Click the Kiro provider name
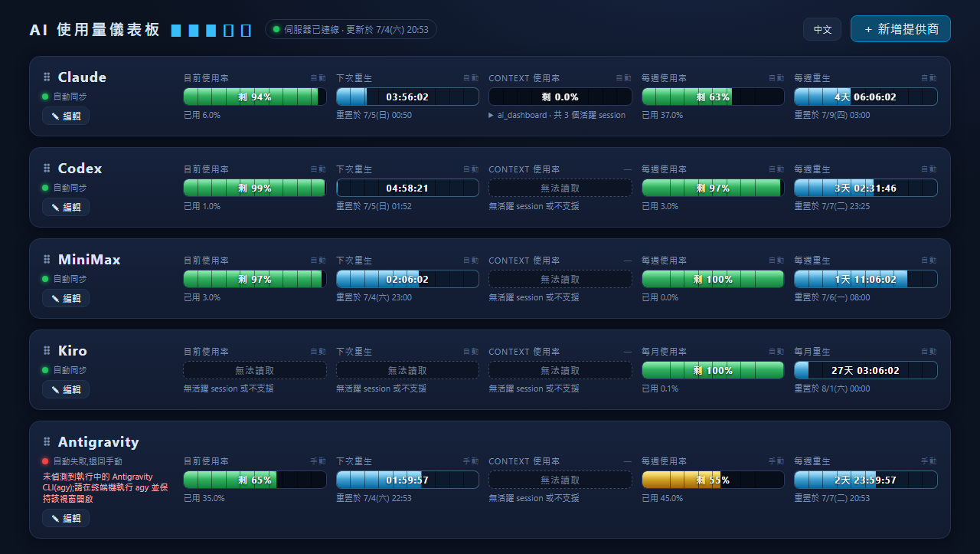Screen dimensions: 980x554 [x=73, y=351]
